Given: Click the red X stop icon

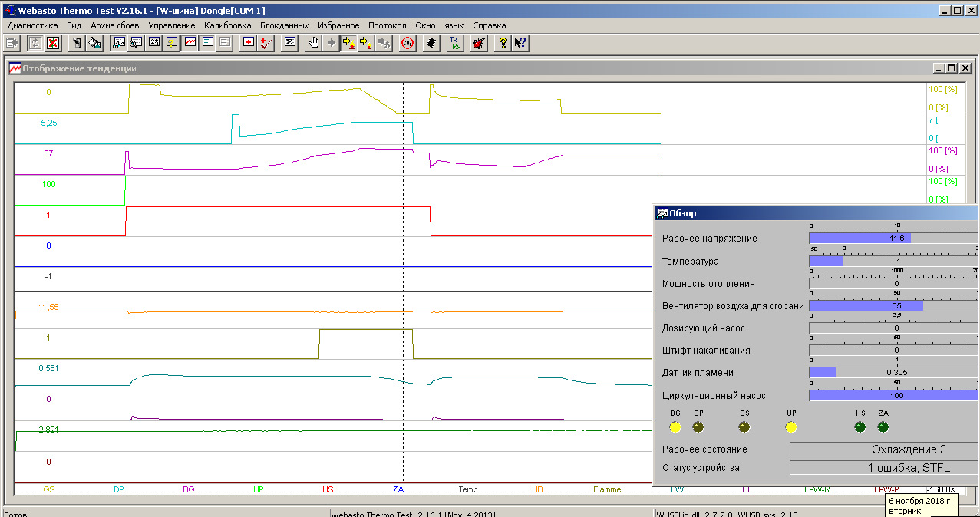Looking at the screenshot, I should (53, 43).
